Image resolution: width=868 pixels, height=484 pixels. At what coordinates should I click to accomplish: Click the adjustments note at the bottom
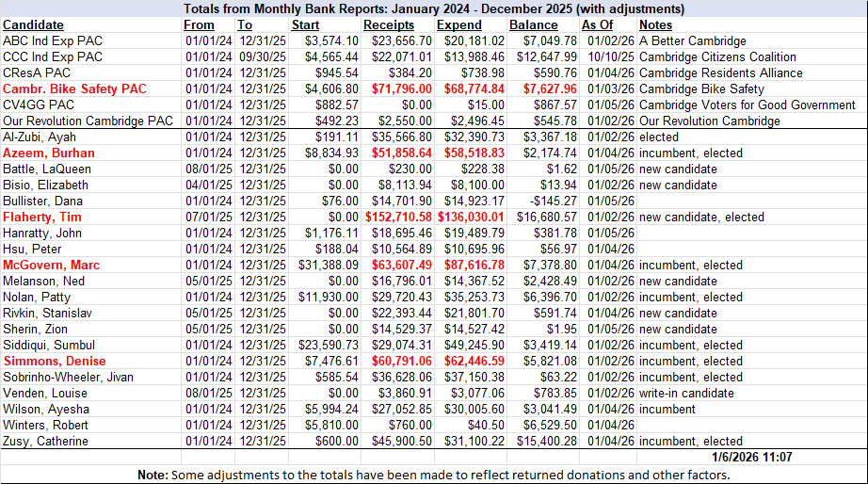[x=434, y=476]
